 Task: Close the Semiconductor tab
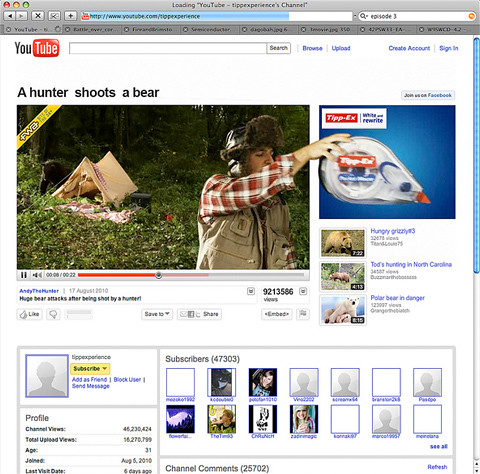pos(186,29)
